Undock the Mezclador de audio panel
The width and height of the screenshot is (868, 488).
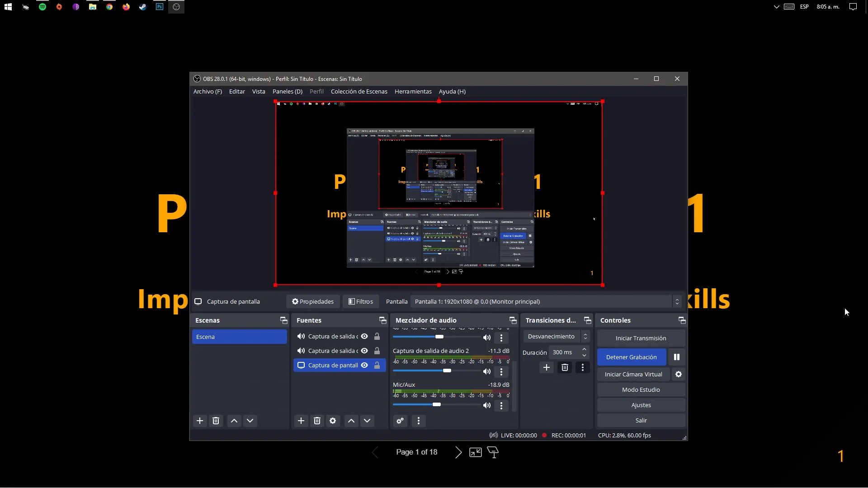(513, 320)
